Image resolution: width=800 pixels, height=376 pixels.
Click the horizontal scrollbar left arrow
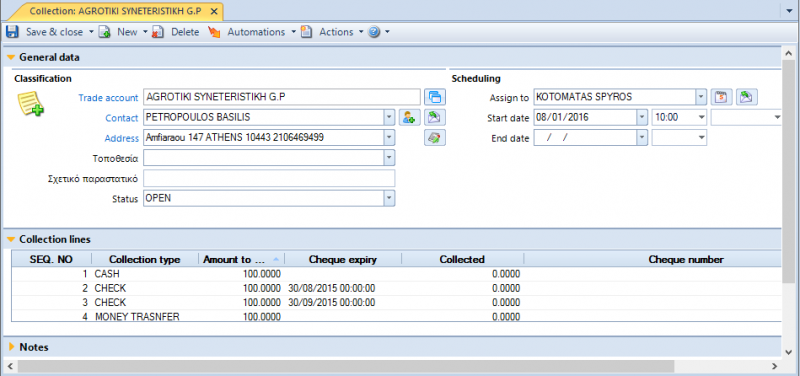click(x=9, y=366)
